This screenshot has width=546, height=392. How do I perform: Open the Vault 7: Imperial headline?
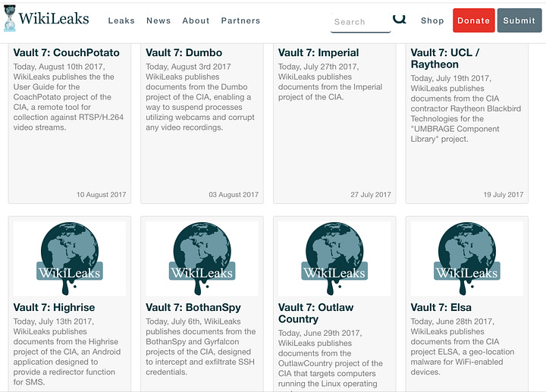318,52
